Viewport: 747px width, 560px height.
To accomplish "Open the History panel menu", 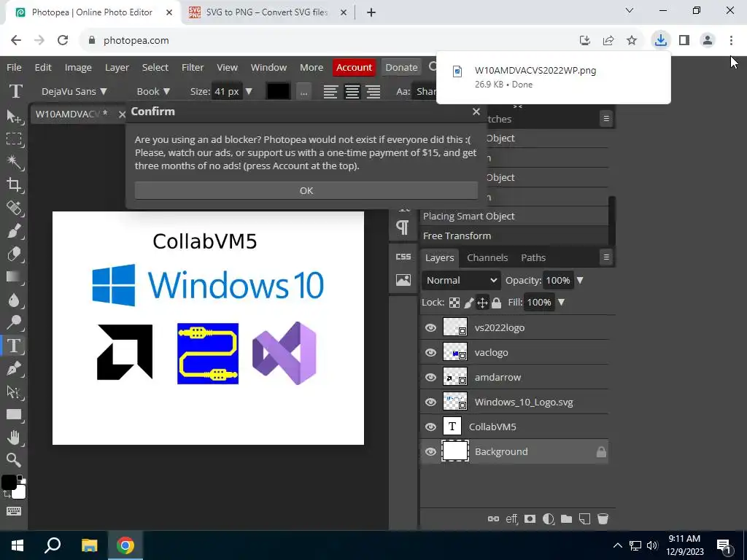I will [x=606, y=119].
